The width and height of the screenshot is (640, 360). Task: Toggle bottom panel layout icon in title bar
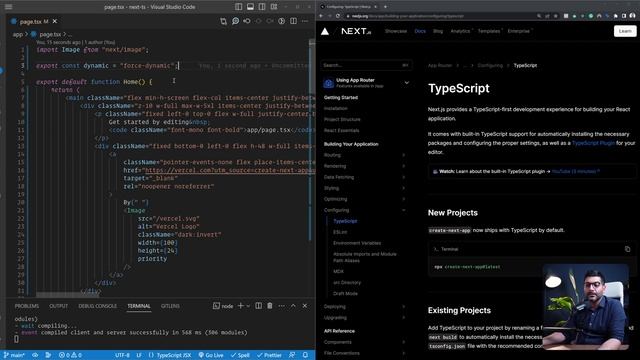click(x=250, y=7)
